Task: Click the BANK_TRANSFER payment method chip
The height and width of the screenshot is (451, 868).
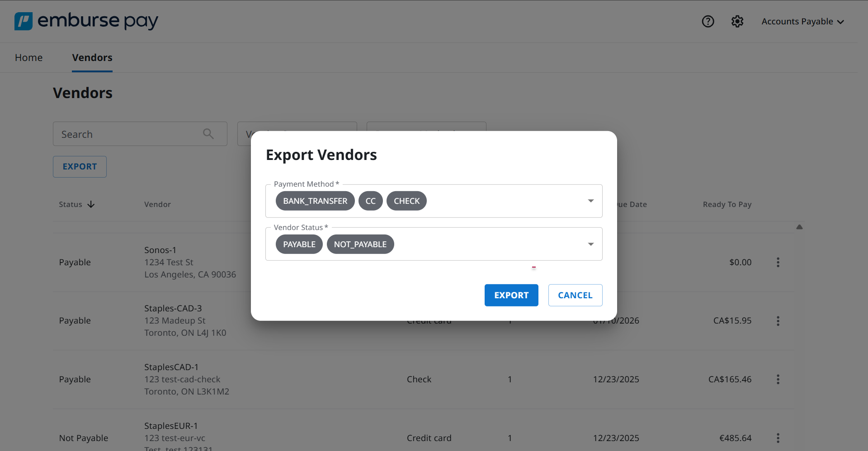Action: click(x=315, y=201)
